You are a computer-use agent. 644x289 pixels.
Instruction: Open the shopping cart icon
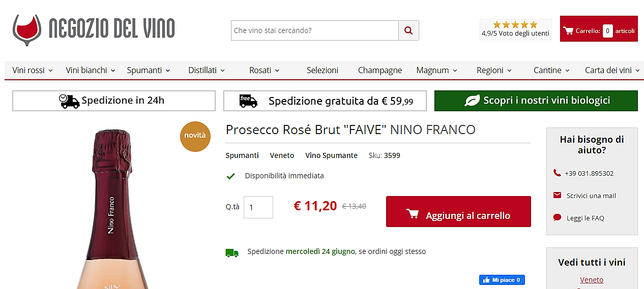pos(568,30)
